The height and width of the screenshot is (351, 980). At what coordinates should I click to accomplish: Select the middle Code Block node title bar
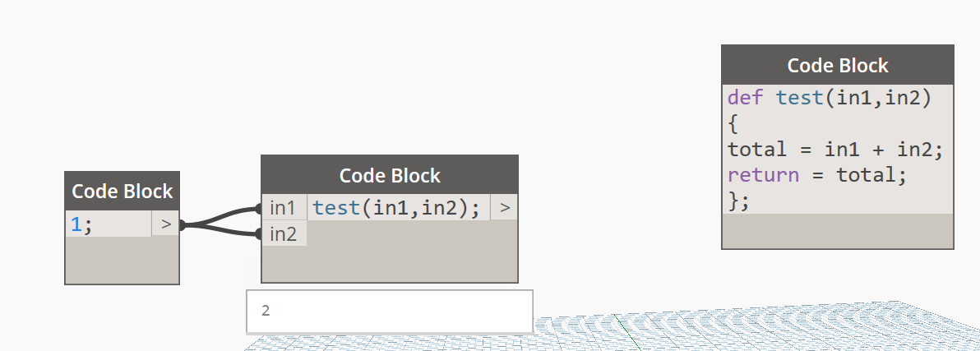pyautogui.click(x=390, y=175)
